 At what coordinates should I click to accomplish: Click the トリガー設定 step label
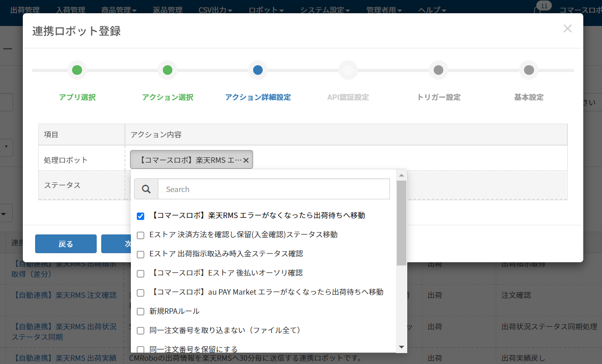(439, 97)
